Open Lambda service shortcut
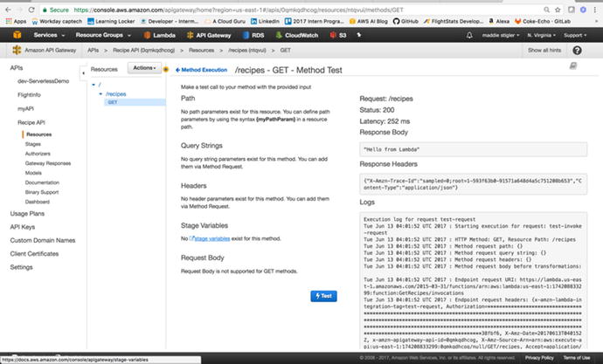The image size is (603, 364). pyautogui.click(x=163, y=35)
